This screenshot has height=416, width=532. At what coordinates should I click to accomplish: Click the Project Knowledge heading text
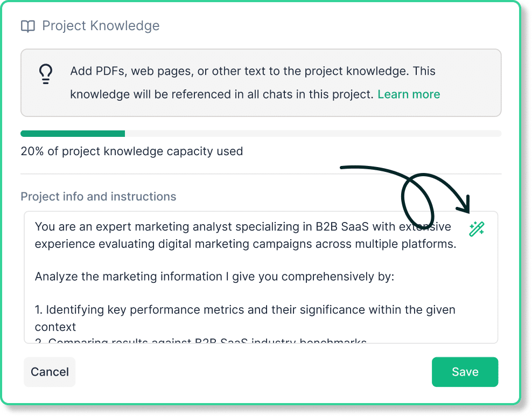point(101,26)
